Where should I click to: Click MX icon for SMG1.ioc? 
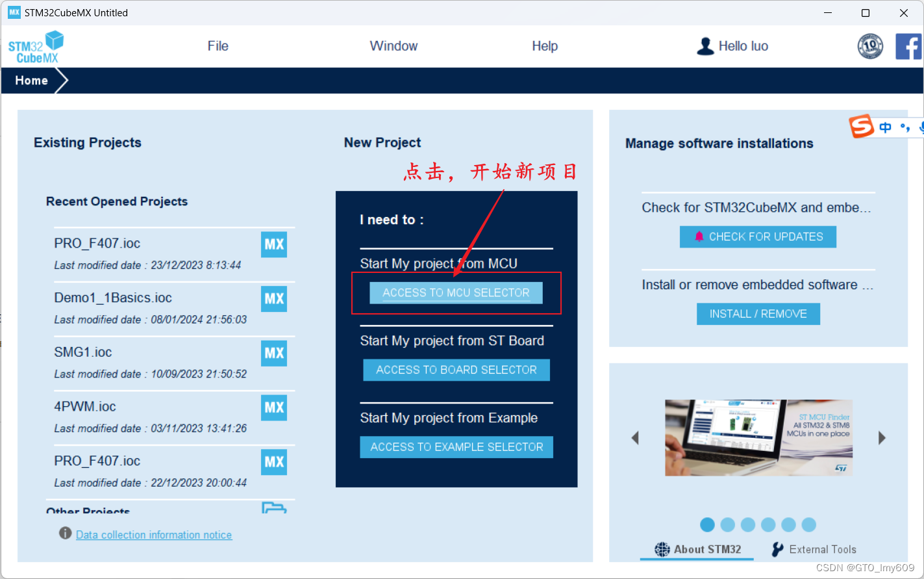point(274,354)
